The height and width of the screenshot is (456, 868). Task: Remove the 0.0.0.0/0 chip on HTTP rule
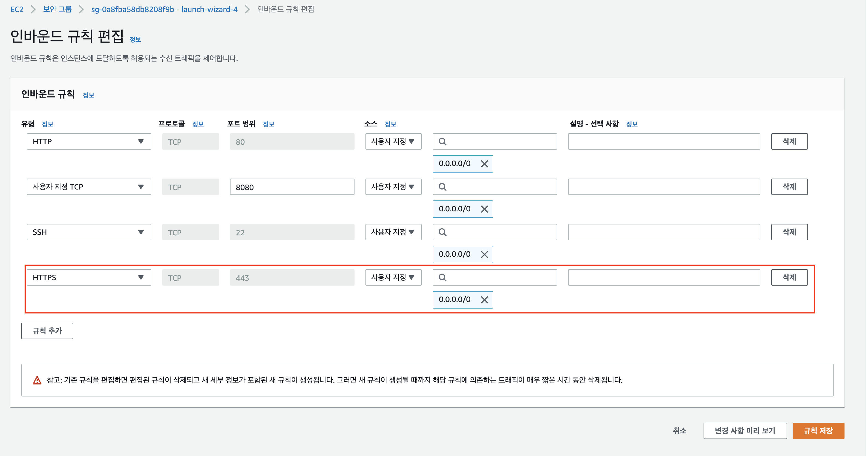(484, 164)
